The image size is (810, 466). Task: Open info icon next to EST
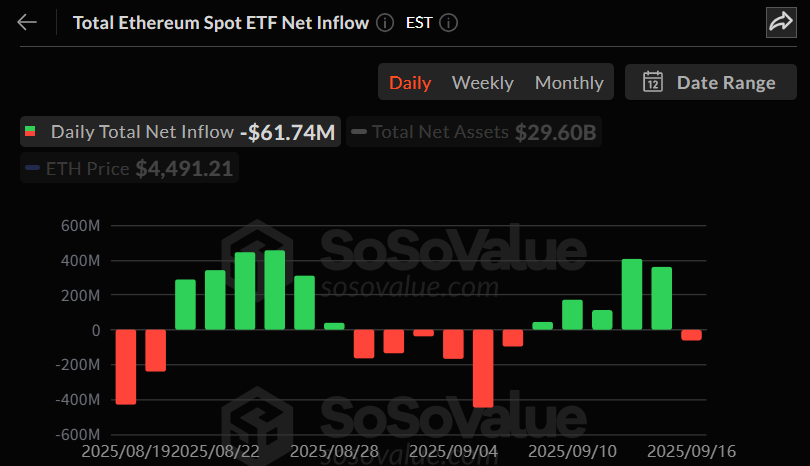click(448, 23)
